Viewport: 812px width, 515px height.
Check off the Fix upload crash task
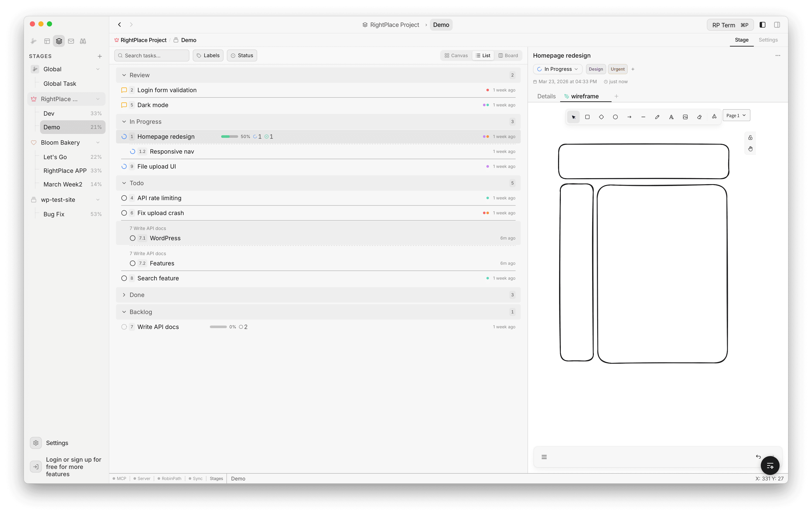[124, 213]
